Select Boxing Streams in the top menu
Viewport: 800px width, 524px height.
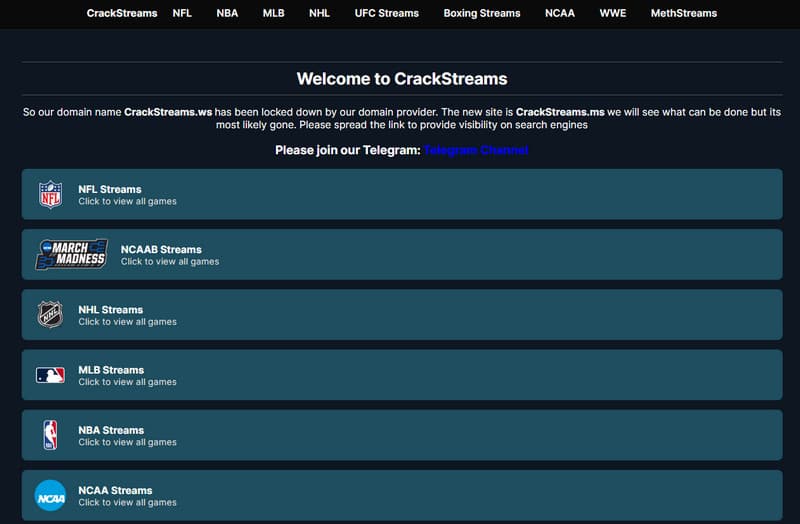point(482,14)
